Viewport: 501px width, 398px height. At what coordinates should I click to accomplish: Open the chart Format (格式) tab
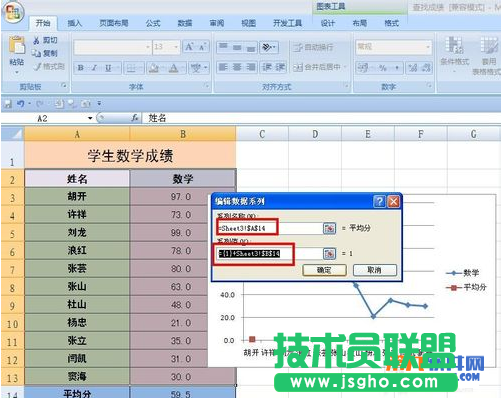[392, 23]
